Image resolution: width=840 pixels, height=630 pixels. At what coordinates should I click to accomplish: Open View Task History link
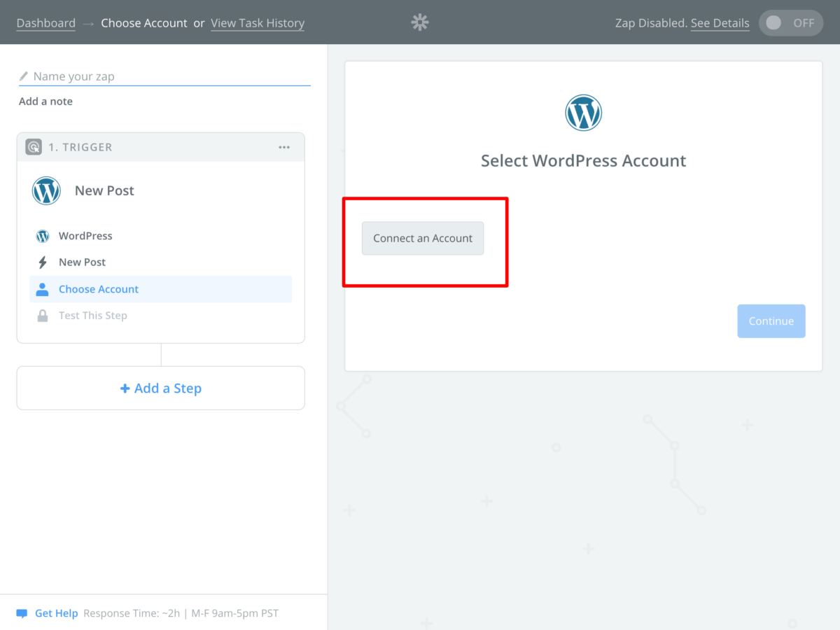[258, 23]
